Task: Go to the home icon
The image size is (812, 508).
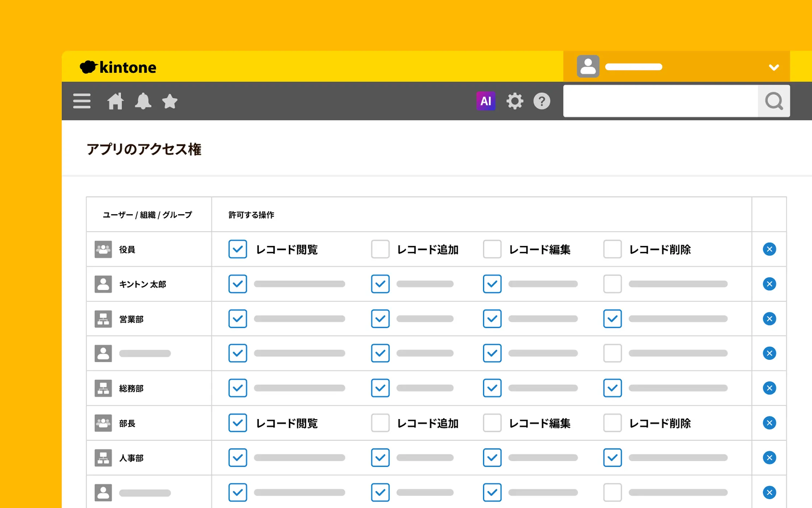Action: point(115,101)
